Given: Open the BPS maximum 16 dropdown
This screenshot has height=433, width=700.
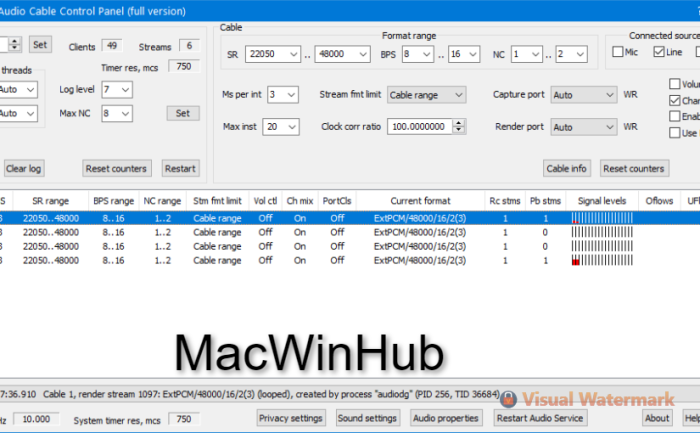Looking at the screenshot, I should point(464,54).
